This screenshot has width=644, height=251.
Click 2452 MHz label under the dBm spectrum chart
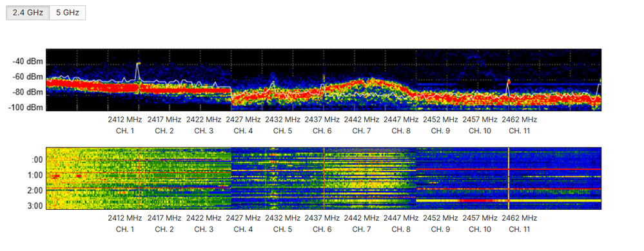click(440, 120)
